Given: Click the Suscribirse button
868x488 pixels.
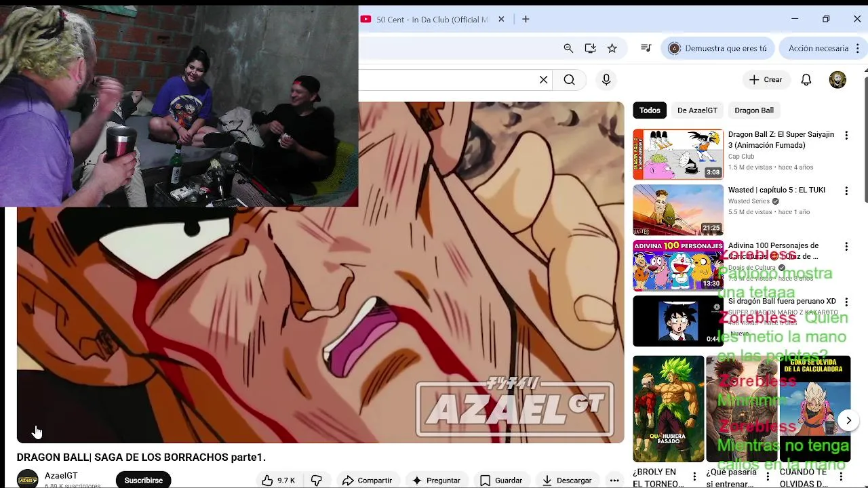Looking at the screenshot, I should tap(143, 480).
